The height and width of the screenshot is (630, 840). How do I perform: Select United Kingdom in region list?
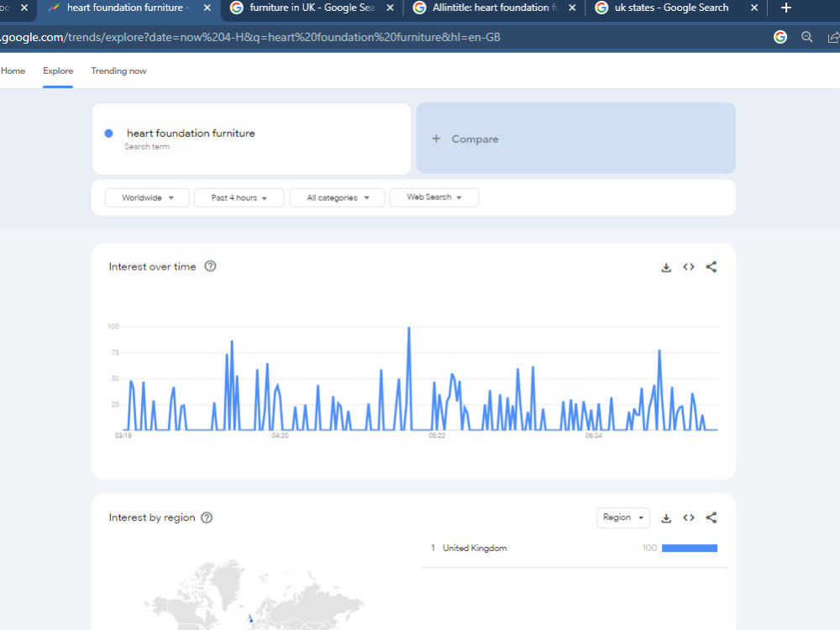pyautogui.click(x=474, y=548)
